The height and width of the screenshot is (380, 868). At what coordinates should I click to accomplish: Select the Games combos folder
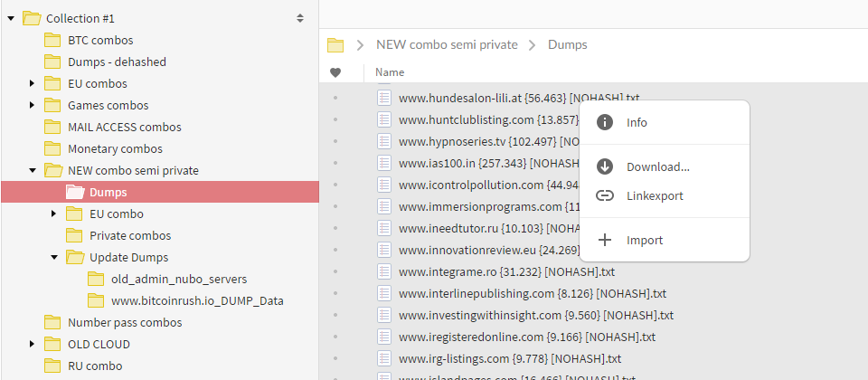coord(108,105)
